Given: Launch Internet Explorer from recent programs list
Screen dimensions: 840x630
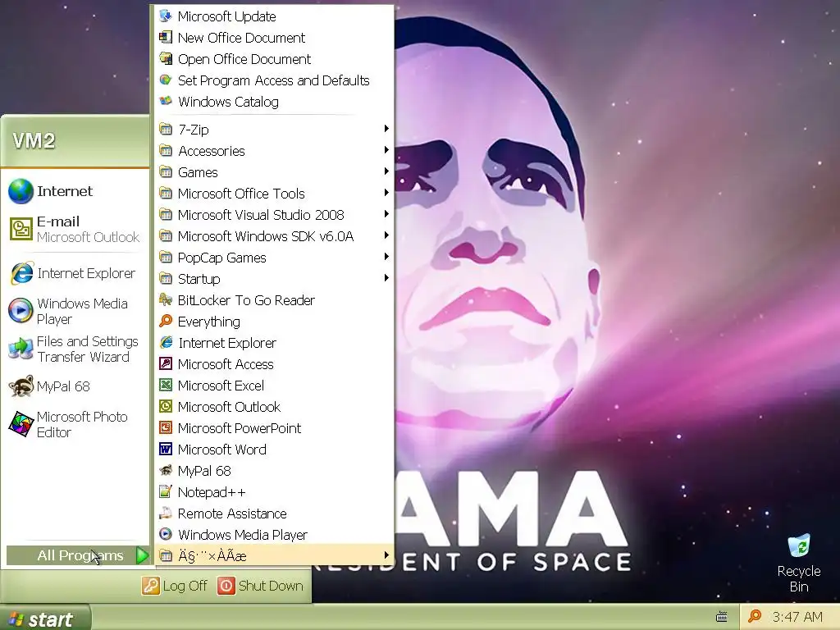Looking at the screenshot, I should coord(75,273).
